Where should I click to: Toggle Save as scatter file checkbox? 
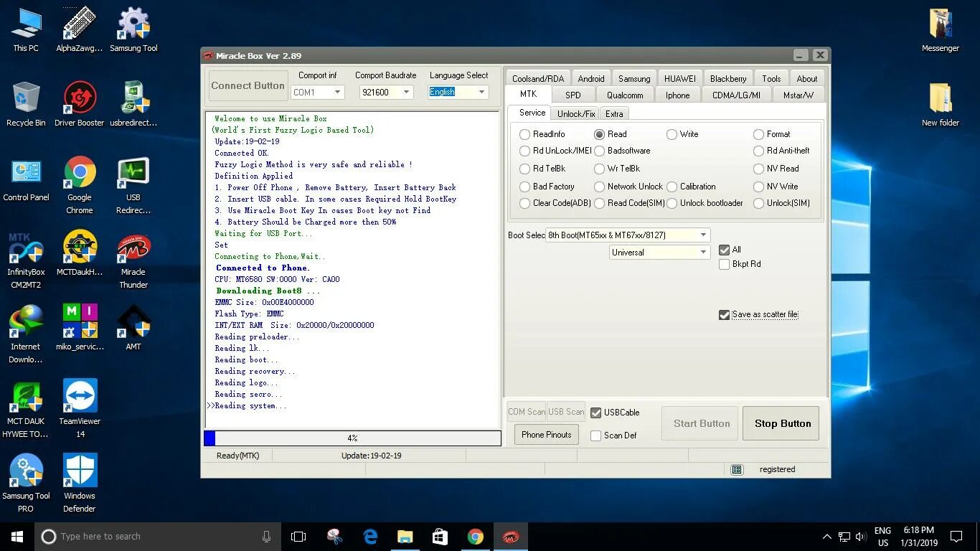click(724, 314)
